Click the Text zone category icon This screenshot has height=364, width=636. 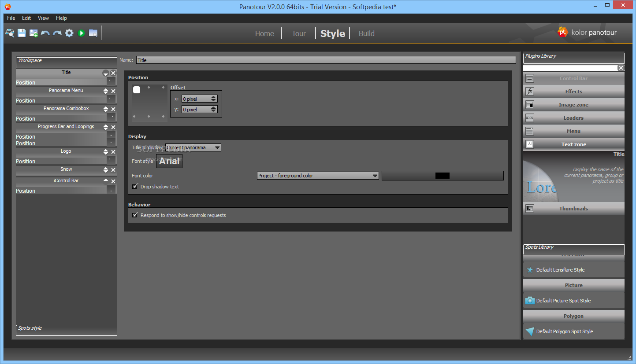click(x=530, y=144)
